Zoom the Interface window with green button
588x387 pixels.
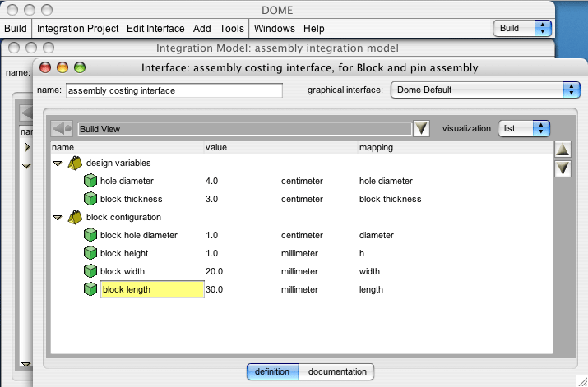click(x=80, y=68)
